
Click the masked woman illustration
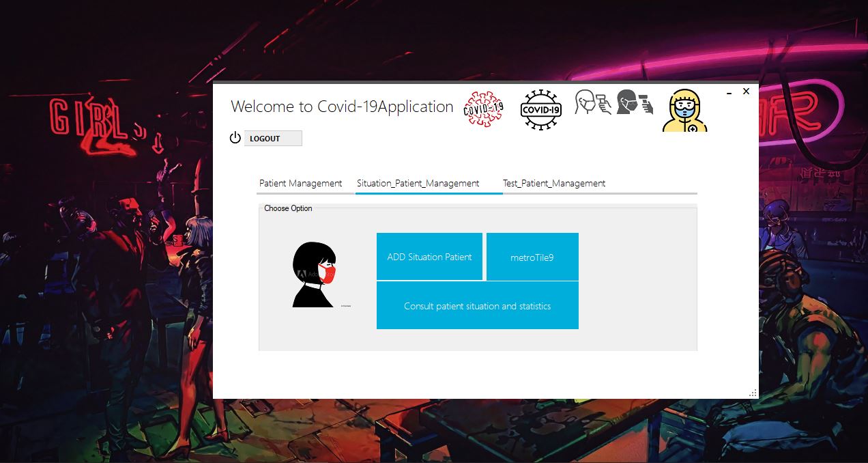[x=315, y=275]
